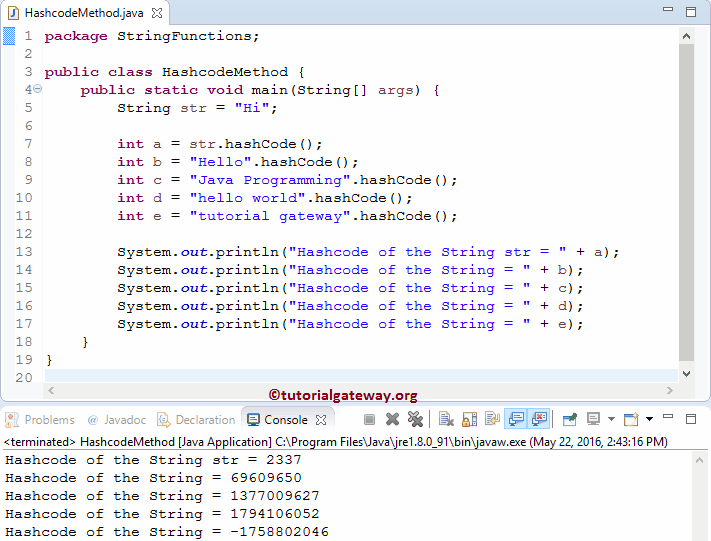
Task: Click Open Console icon
Action: [631, 420]
